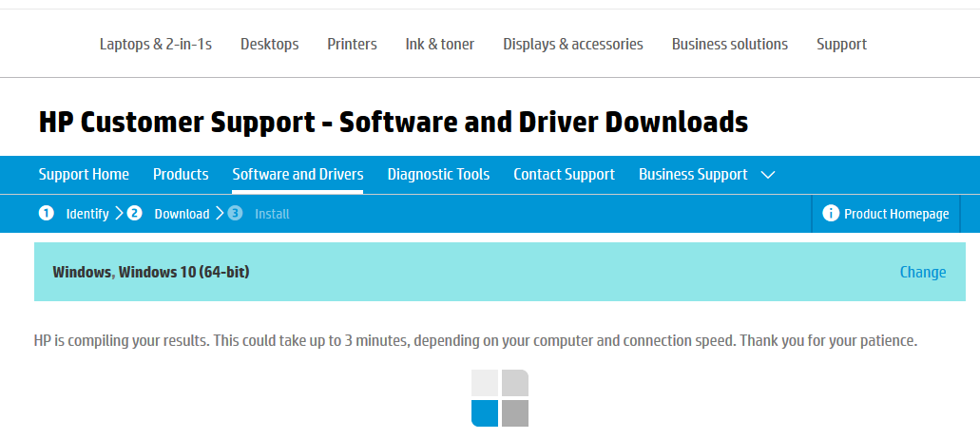Switch to the Products tab

coord(181,174)
